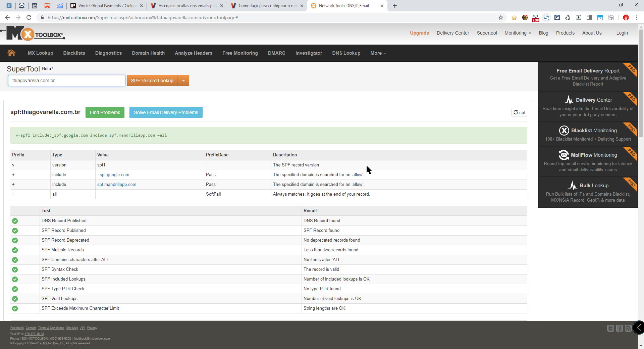644x349 pixels.
Task: Switch to the 'As copias ocultas dos emails' tab
Action: click(187, 6)
